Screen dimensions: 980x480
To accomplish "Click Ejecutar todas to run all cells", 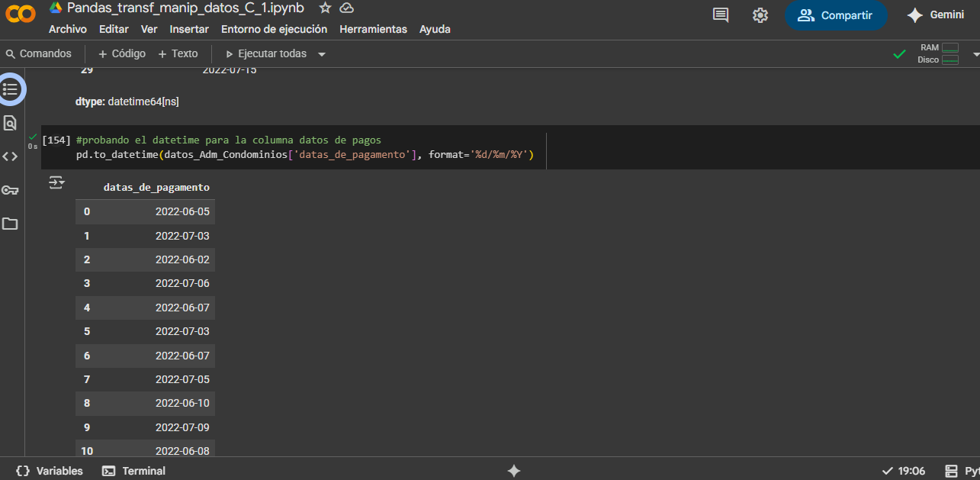I will click(x=266, y=53).
